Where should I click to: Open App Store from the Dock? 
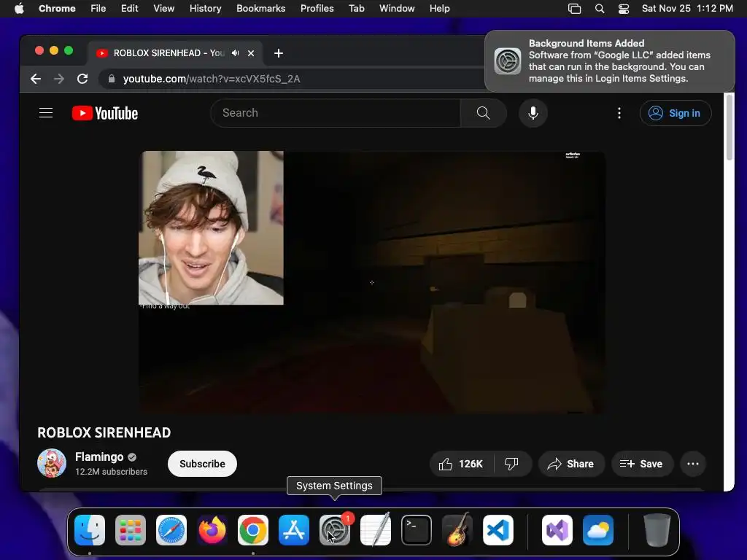[x=294, y=530]
